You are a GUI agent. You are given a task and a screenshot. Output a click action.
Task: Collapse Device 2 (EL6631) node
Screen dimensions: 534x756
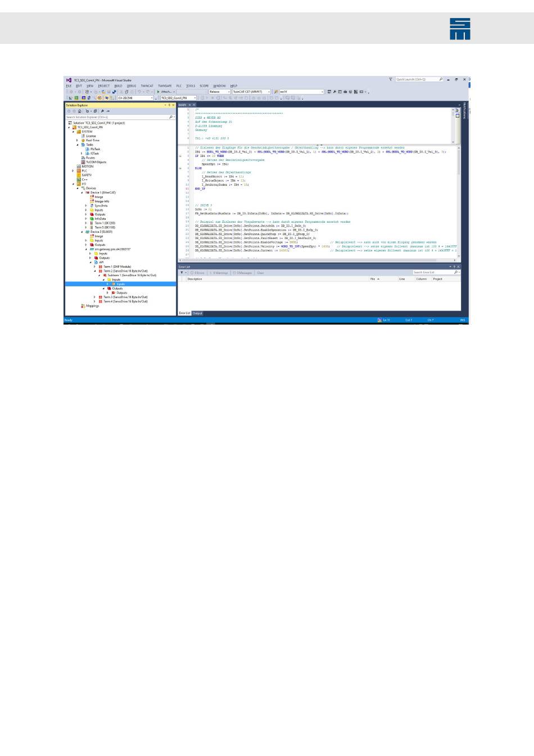pos(82,232)
